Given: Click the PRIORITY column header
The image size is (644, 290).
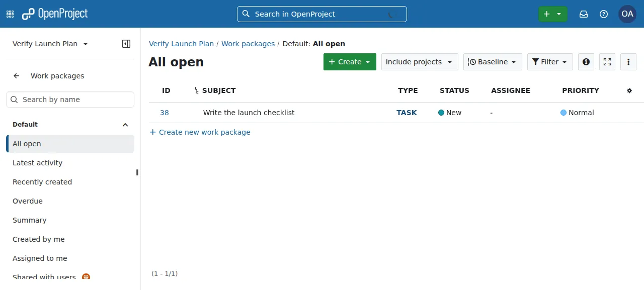Looking at the screenshot, I should [x=581, y=90].
